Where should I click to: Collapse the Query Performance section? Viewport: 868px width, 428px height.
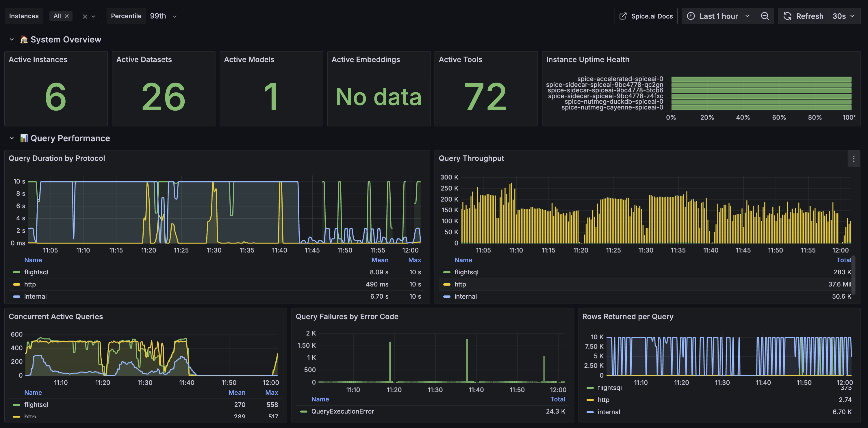point(12,138)
